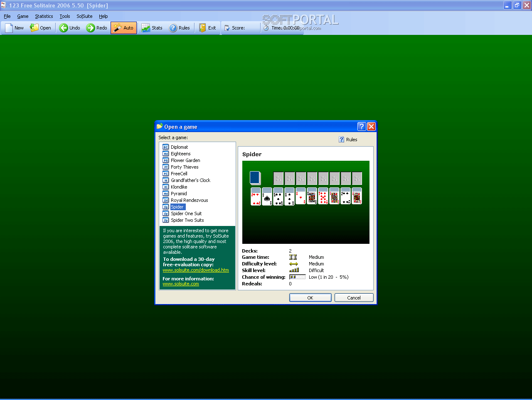Screen dimensions: 532x400
Task: Select Diplomat in the game list
Action: (179, 147)
